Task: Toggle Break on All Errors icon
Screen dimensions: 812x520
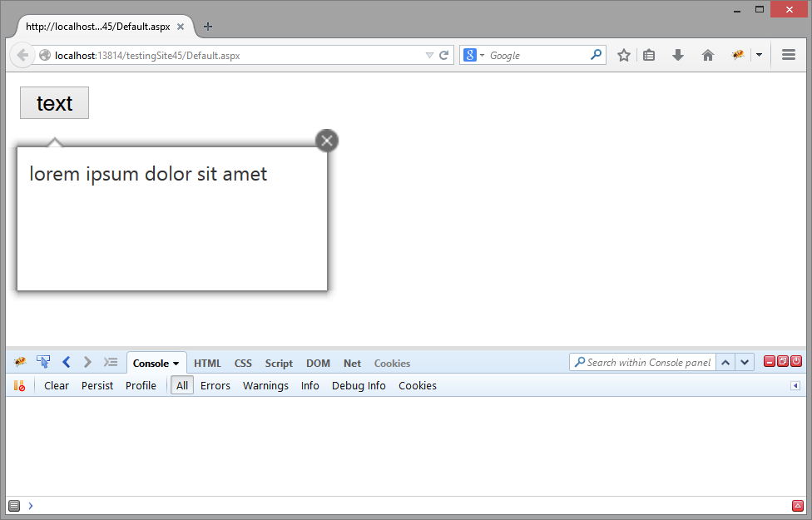Action: (x=19, y=386)
